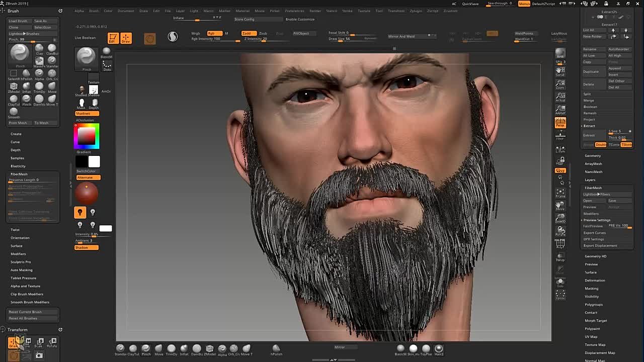The width and height of the screenshot is (644, 362).
Task: Toggle Perspective (Persp) view
Action: (560, 123)
